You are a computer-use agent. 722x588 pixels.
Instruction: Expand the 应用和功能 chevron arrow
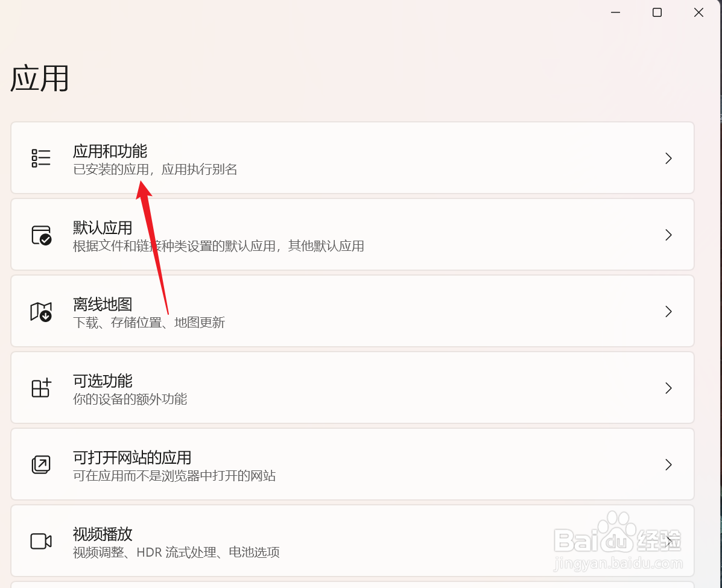point(668,158)
